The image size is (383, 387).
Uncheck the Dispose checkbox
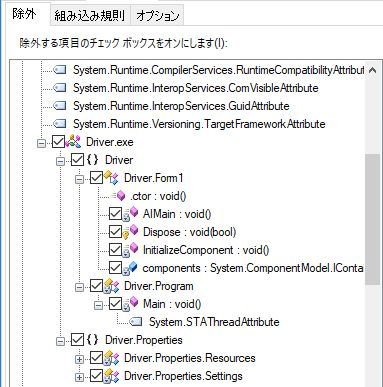click(115, 232)
